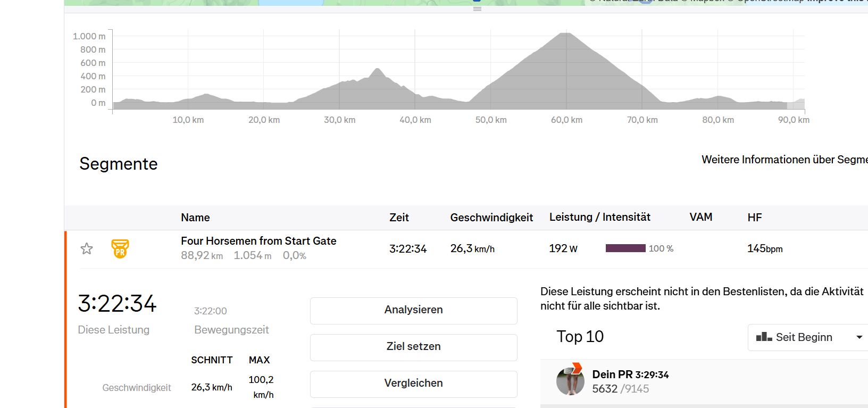This screenshot has width=868, height=408.
Task: Select the Vergleichen button
Action: (413, 384)
